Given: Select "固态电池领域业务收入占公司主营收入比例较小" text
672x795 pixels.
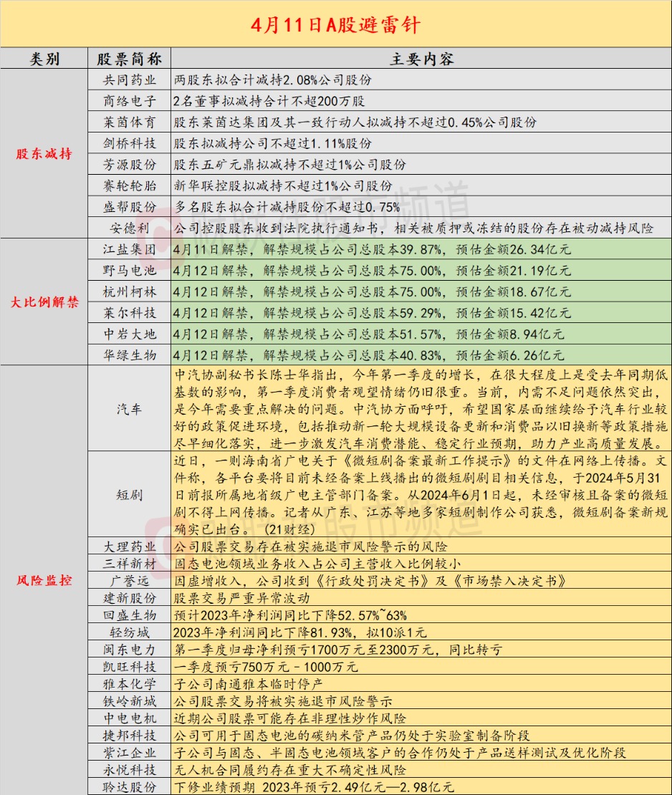Looking at the screenshot, I should pyautogui.click(x=317, y=563).
